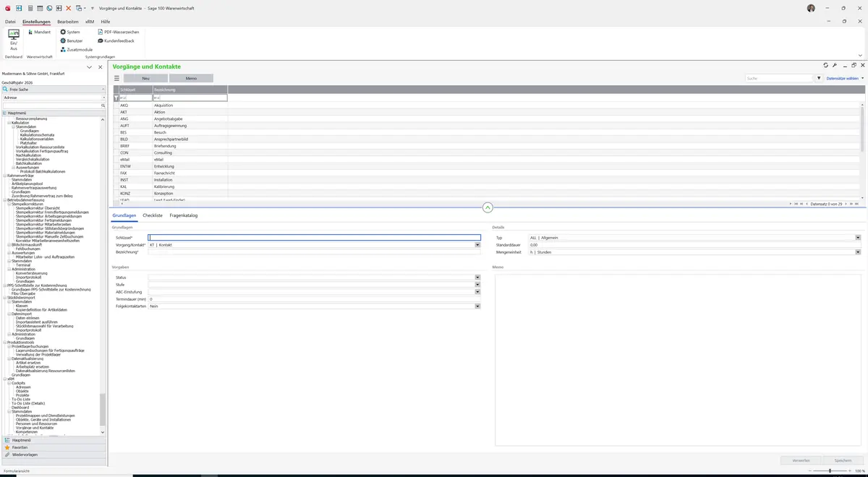Switch to the Fragenkatalog tab
This screenshot has width=868, height=477.
point(184,215)
